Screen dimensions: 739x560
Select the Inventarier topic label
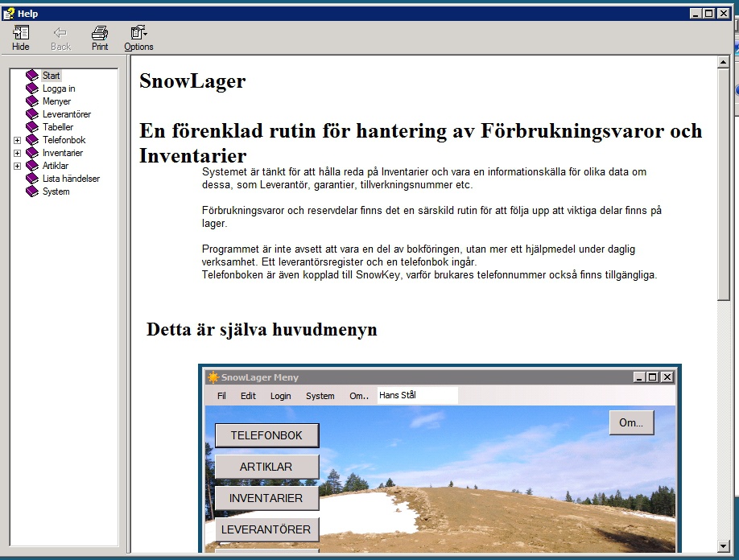[62, 153]
